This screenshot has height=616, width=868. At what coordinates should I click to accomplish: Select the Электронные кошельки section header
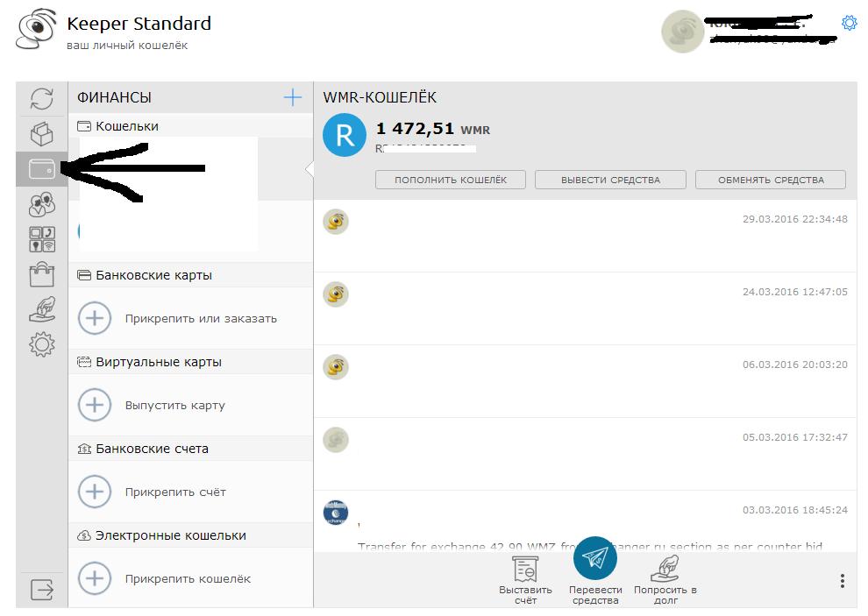tap(190, 535)
